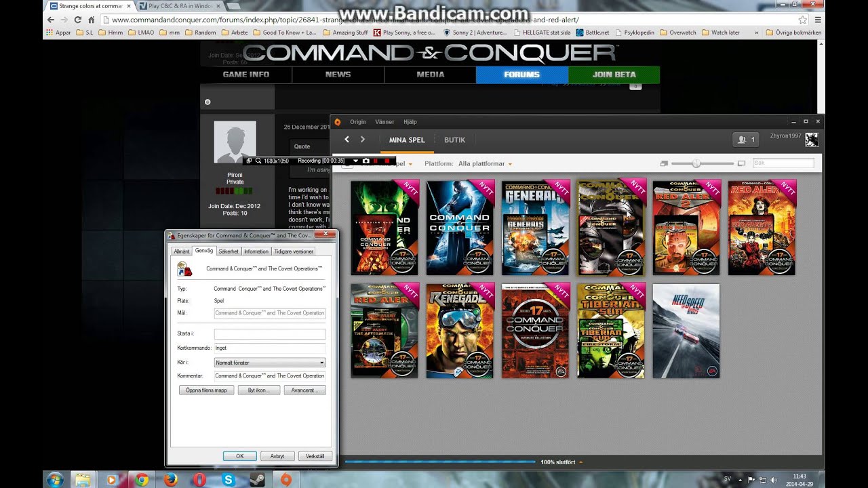Screen dimensions: 868x488
Task: Open the Battle.net bookmark
Action: [593, 33]
